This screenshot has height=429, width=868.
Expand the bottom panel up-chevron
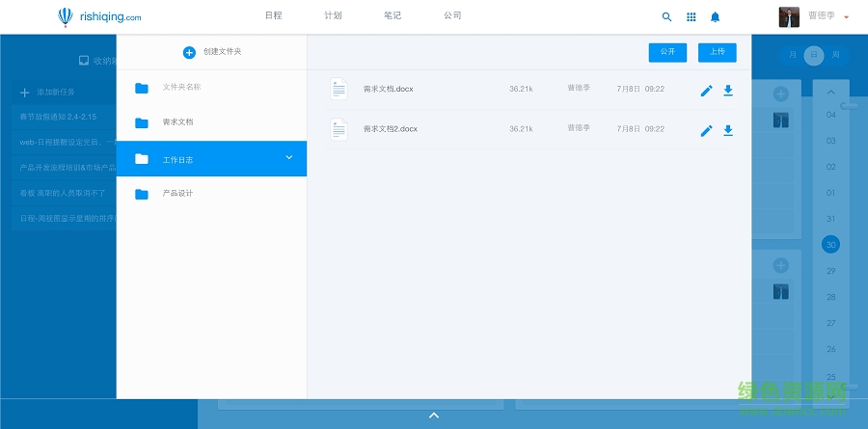click(x=434, y=415)
